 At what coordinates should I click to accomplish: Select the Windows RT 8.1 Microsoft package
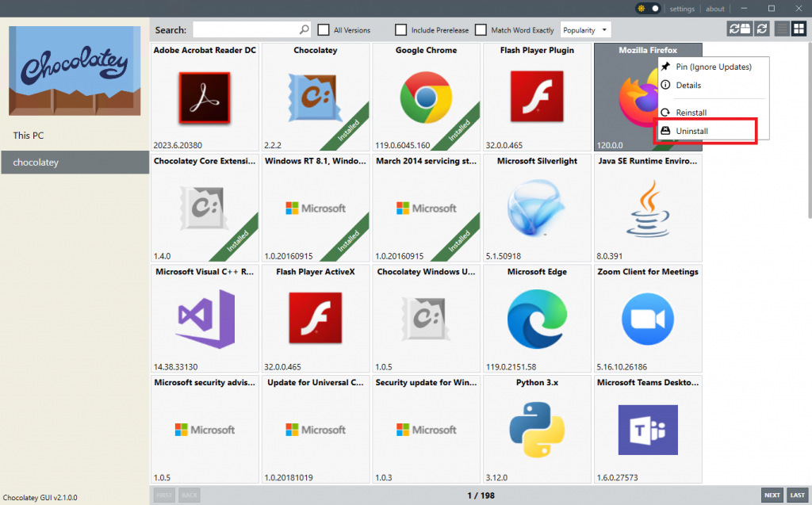[x=316, y=209]
